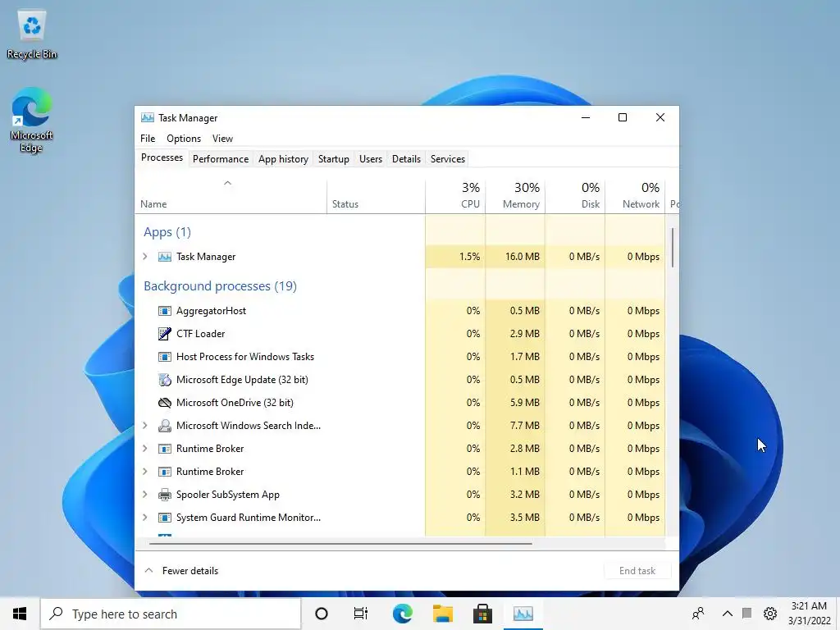Open Task View from the taskbar
The image size is (840, 630).
[x=361, y=614]
